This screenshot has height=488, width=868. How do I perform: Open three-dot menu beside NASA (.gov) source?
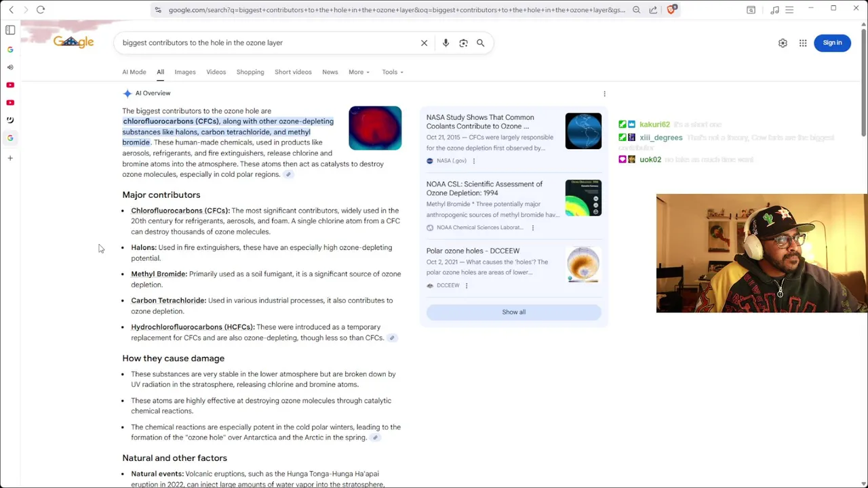point(473,161)
